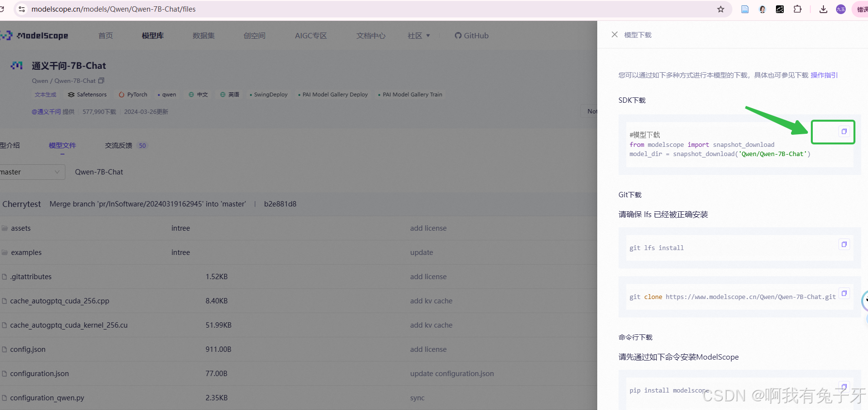The image size is (868, 410).
Task: Copy the SDK snapshot_download code snippet
Action: (844, 131)
